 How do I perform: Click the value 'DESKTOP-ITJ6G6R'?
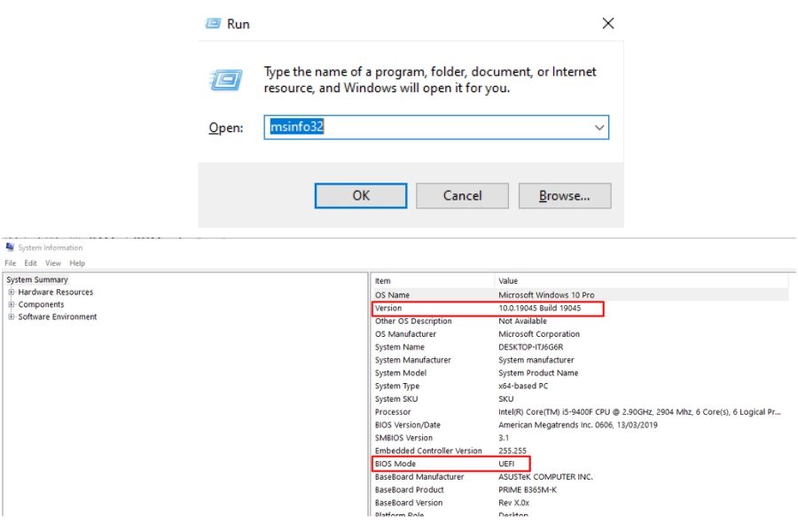(531, 347)
